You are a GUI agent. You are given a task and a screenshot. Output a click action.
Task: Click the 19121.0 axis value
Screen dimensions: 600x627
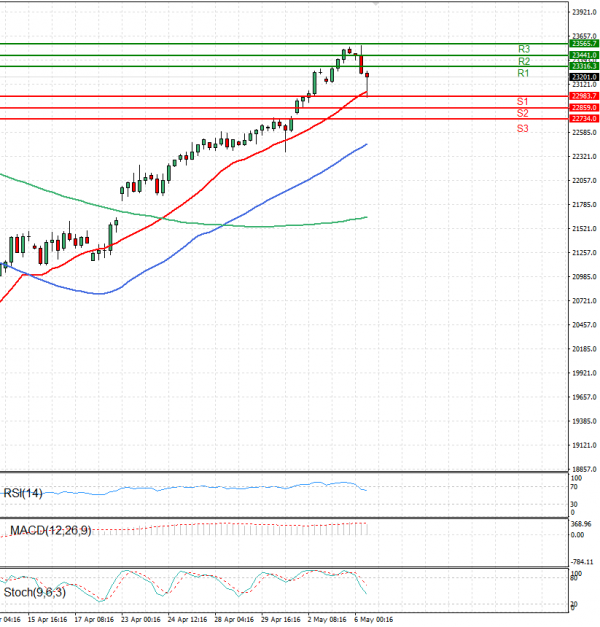pos(584,445)
